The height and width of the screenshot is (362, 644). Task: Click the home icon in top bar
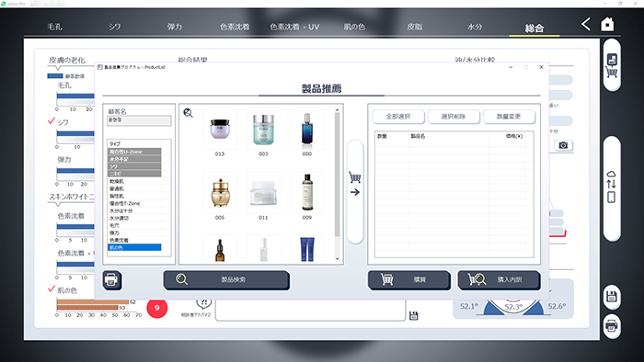click(x=607, y=25)
